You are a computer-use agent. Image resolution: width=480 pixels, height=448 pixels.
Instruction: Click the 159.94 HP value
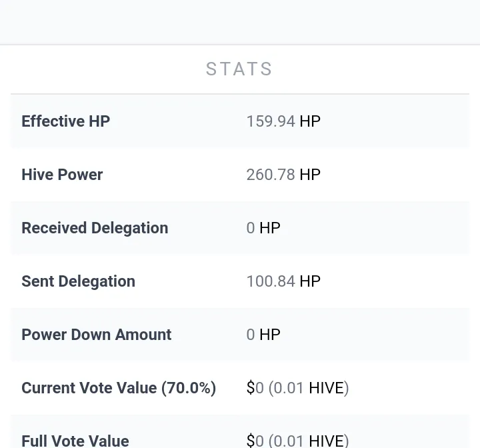(x=283, y=121)
